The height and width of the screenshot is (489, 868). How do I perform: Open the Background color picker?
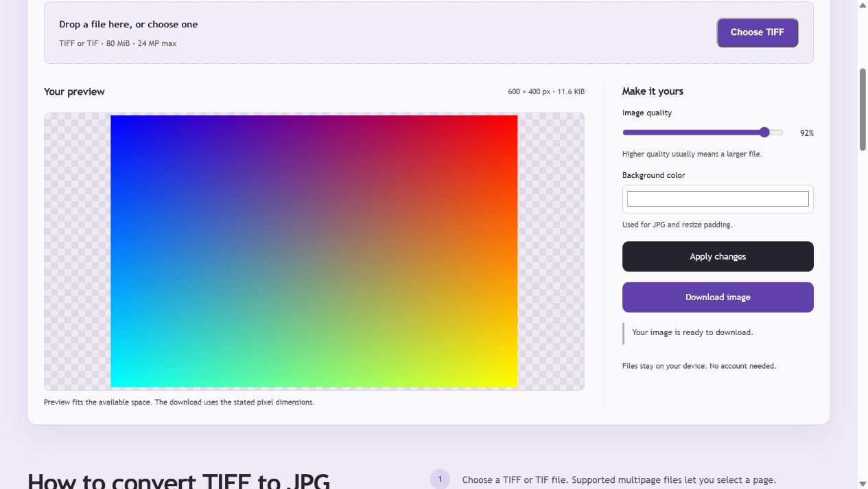tap(718, 199)
